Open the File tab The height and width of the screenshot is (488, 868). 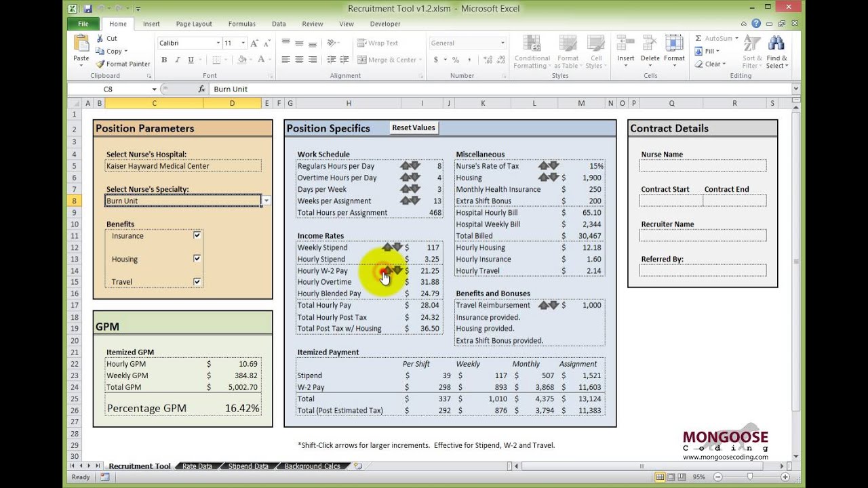click(83, 24)
